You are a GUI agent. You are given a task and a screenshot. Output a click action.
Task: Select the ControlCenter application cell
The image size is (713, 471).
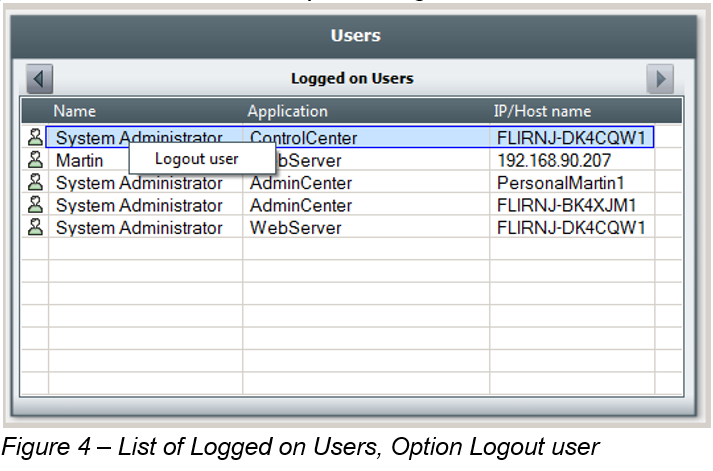coord(303,137)
